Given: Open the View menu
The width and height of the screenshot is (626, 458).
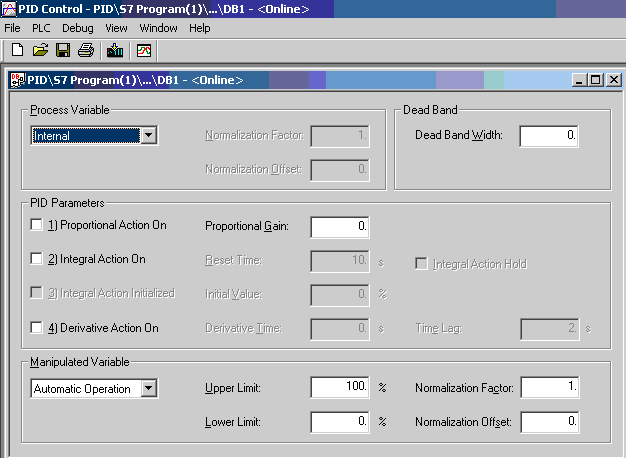Looking at the screenshot, I should coord(116,28).
